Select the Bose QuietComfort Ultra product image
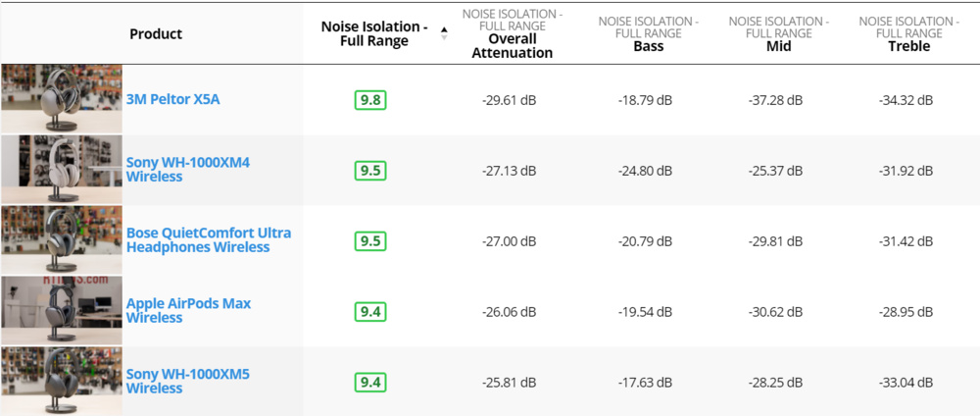 pos(62,240)
